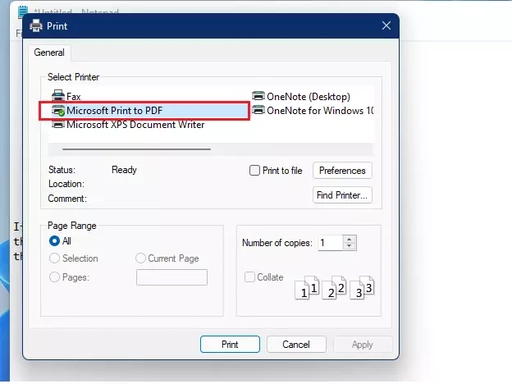The width and height of the screenshot is (512, 384).
Task: Choose the Current Page radio button
Action: (140, 258)
